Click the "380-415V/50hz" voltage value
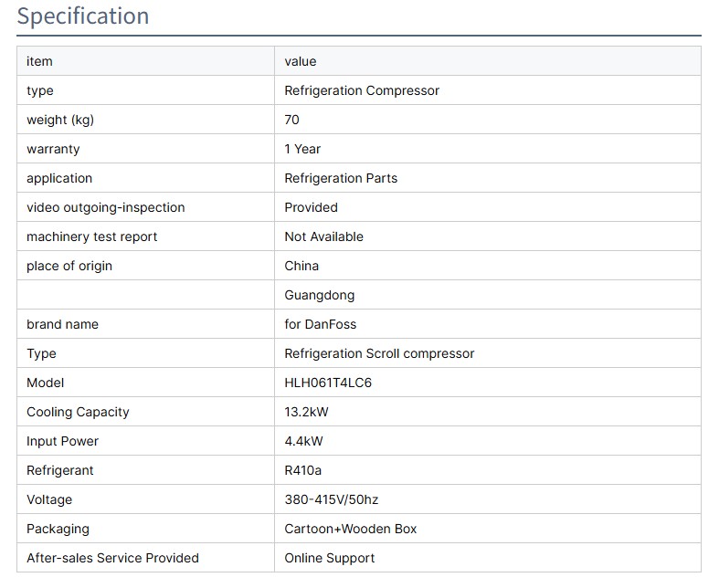The height and width of the screenshot is (588, 719). point(331,499)
